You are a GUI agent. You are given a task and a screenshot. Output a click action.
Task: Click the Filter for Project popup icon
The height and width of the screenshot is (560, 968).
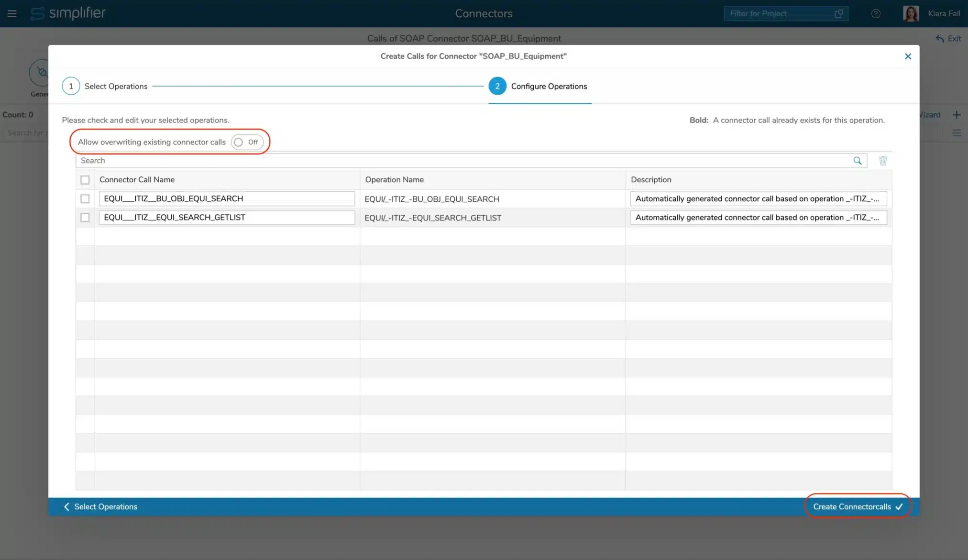pos(839,13)
